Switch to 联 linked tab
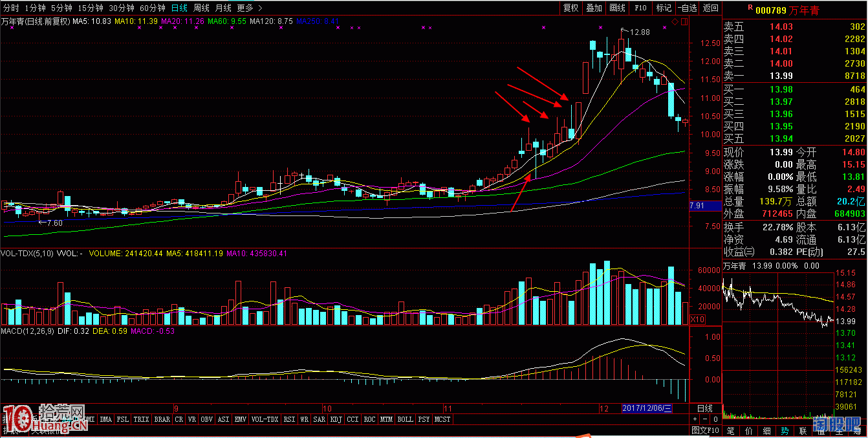Image resolution: width=868 pixels, height=438 pixels. [x=803, y=430]
